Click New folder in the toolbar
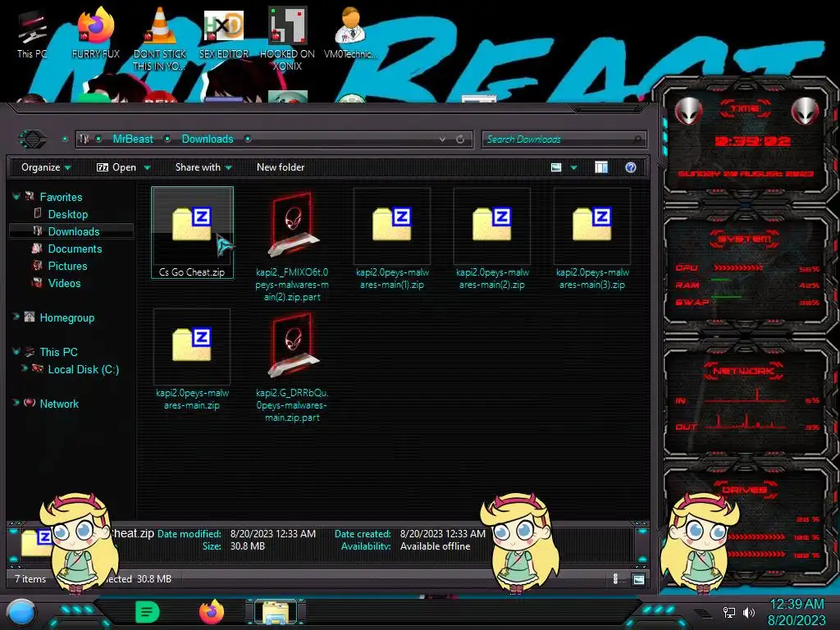The width and height of the screenshot is (840, 630). tap(281, 167)
